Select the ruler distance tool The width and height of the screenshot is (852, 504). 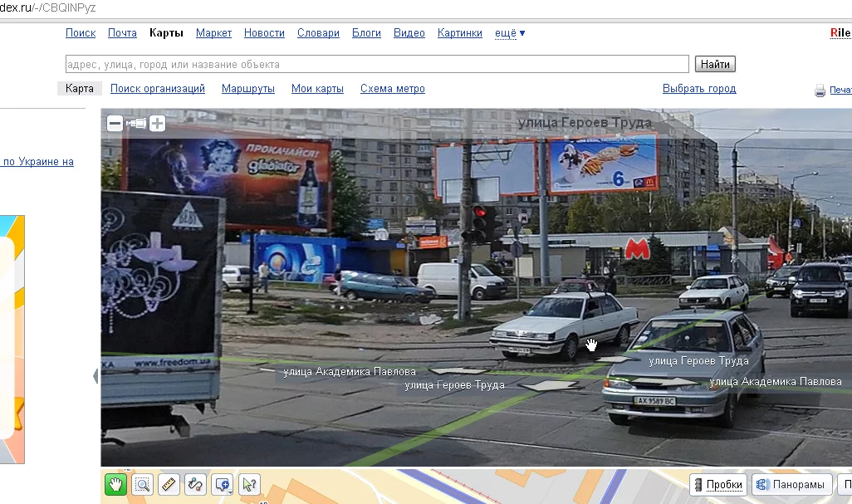(x=169, y=484)
